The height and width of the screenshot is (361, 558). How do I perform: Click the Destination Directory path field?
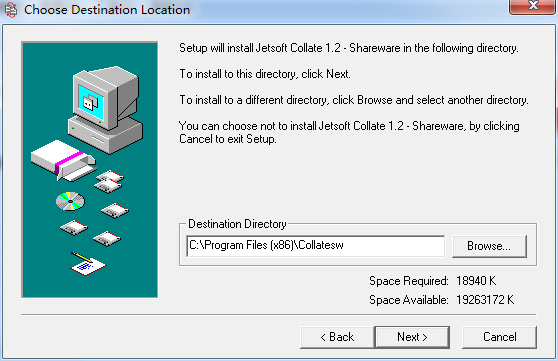point(315,246)
